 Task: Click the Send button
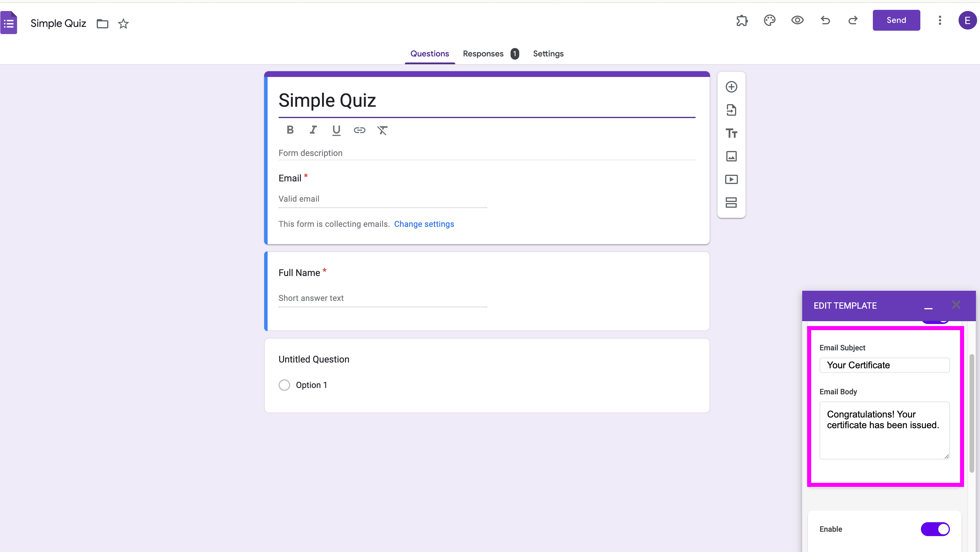[896, 21]
